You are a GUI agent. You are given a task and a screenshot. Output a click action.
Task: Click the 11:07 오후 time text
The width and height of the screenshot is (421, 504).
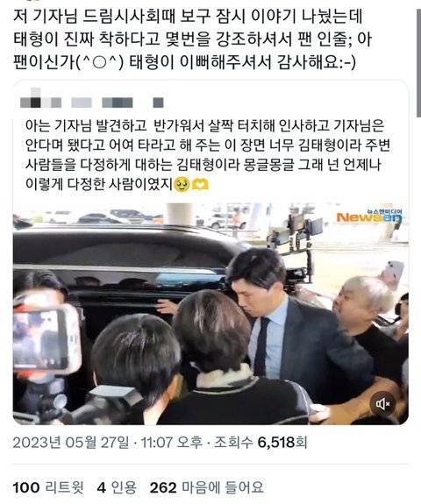172,443
